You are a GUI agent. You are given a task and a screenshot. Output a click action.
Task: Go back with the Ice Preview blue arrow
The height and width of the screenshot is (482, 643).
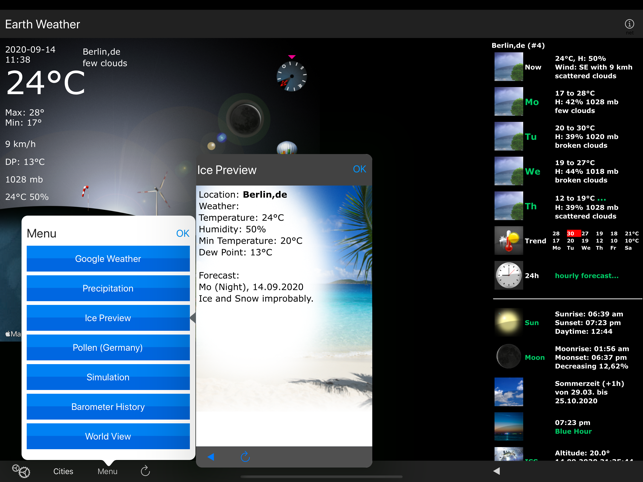211,457
